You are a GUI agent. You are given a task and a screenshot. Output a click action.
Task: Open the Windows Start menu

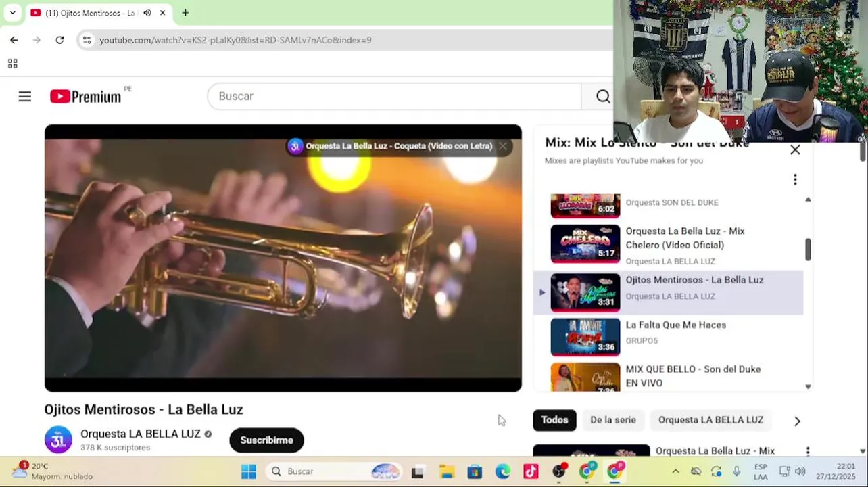(249, 471)
